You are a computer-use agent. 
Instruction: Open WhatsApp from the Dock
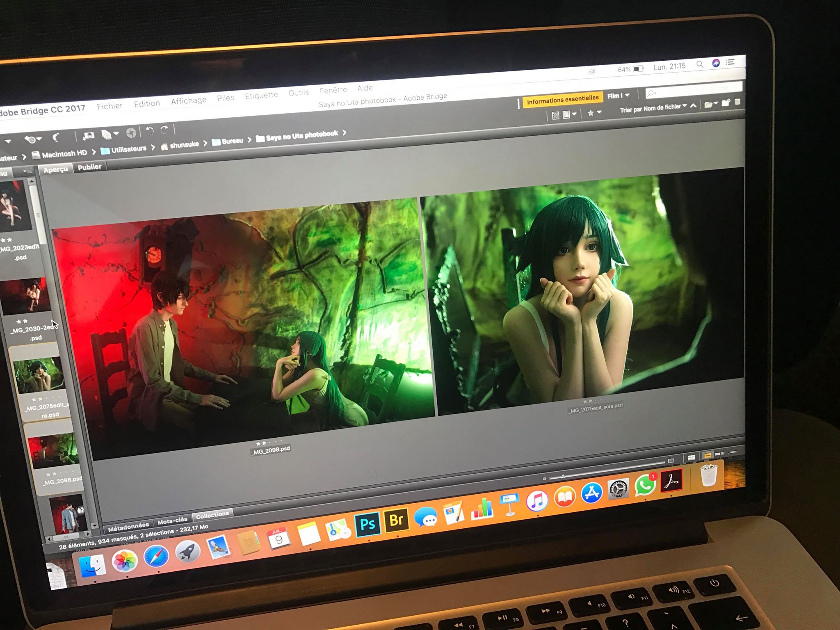[x=645, y=485]
